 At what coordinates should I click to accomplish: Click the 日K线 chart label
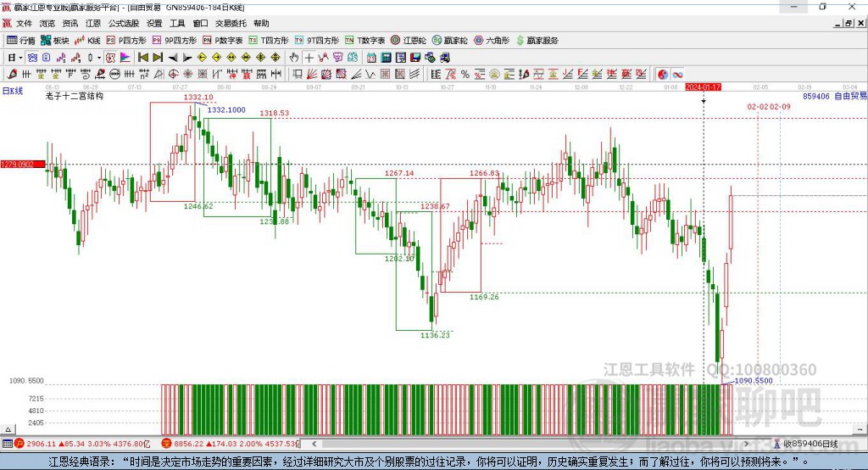pos(13,91)
